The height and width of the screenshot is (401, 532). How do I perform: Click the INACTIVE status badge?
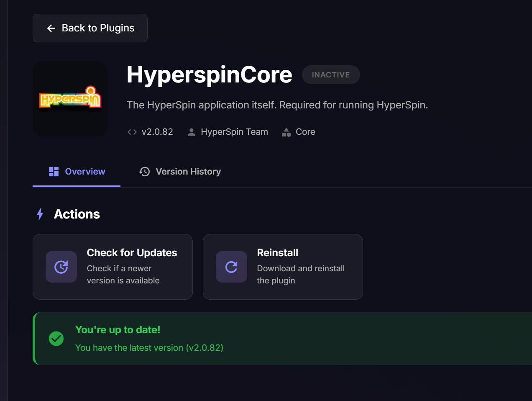330,75
